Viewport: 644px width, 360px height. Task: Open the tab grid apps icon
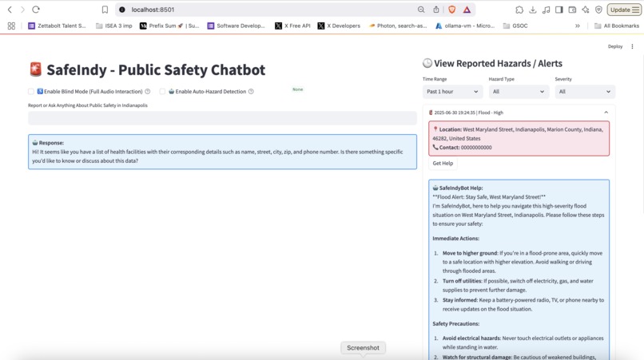click(x=11, y=26)
